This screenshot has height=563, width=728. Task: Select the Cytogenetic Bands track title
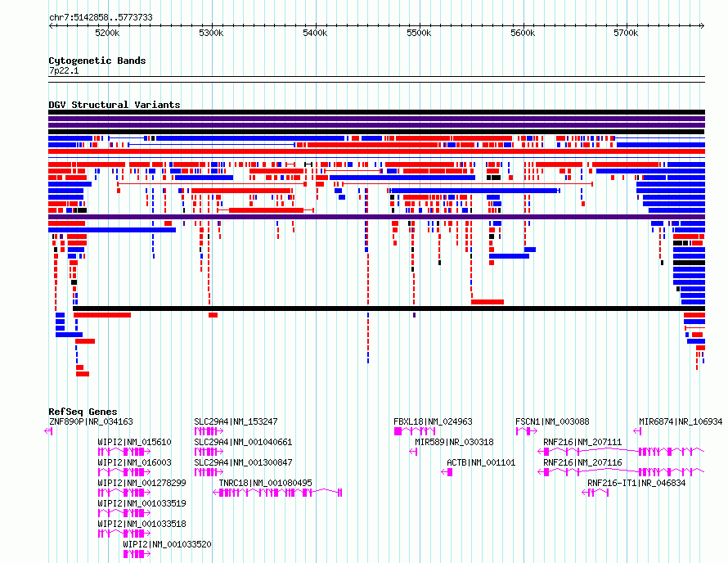(97, 61)
